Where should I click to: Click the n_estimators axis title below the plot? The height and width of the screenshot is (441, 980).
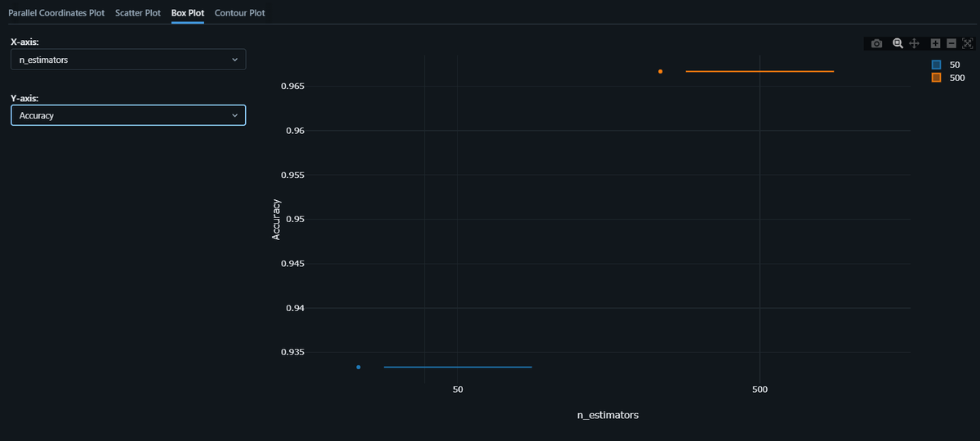tap(608, 415)
